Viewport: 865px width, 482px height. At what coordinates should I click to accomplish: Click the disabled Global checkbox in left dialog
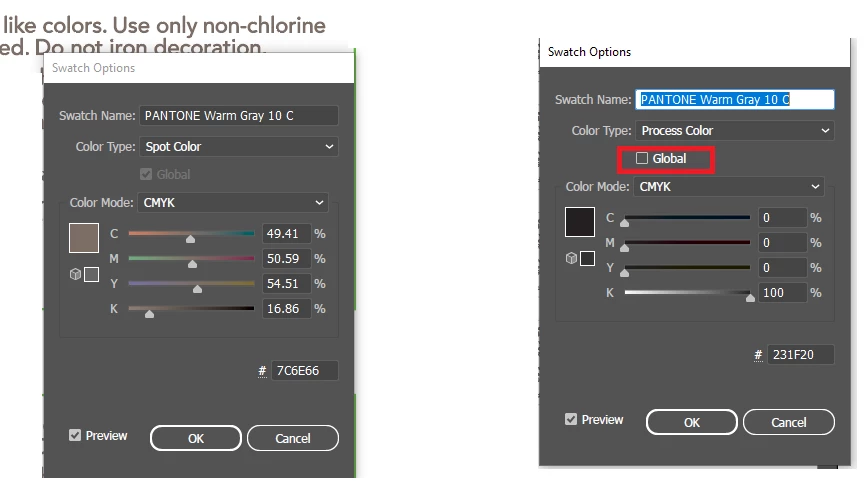tap(146, 174)
